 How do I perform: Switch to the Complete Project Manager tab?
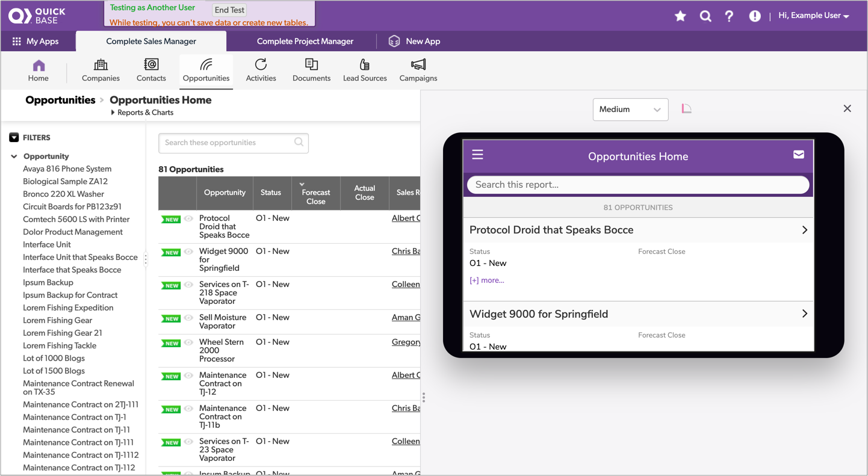pos(305,42)
